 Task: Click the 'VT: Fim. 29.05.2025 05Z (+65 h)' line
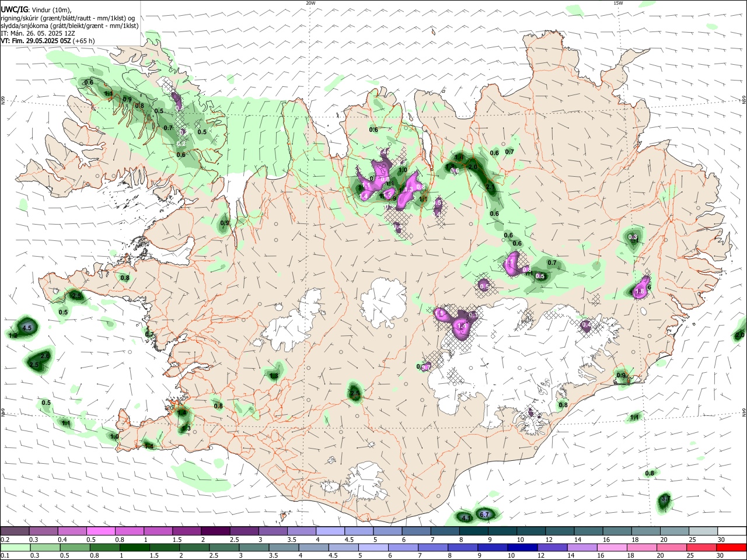click(x=47, y=41)
